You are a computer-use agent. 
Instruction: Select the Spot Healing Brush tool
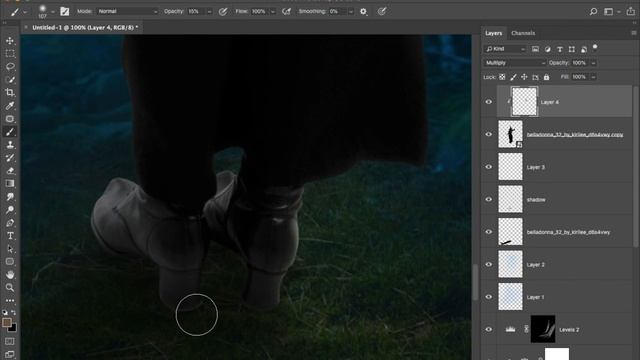pos(10,119)
